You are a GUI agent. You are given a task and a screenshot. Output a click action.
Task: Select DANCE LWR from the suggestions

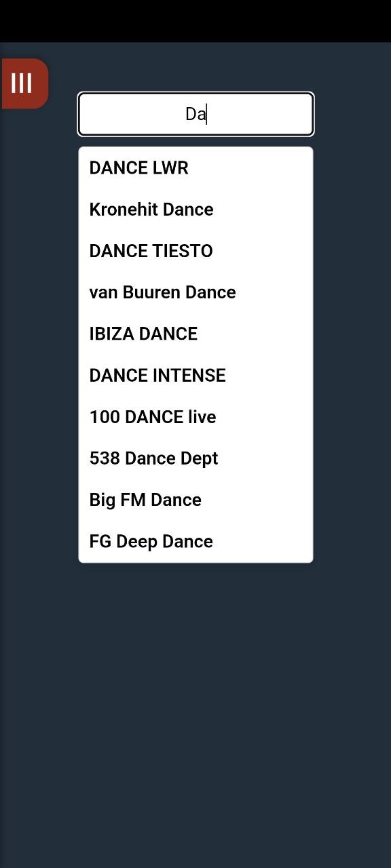(x=195, y=168)
